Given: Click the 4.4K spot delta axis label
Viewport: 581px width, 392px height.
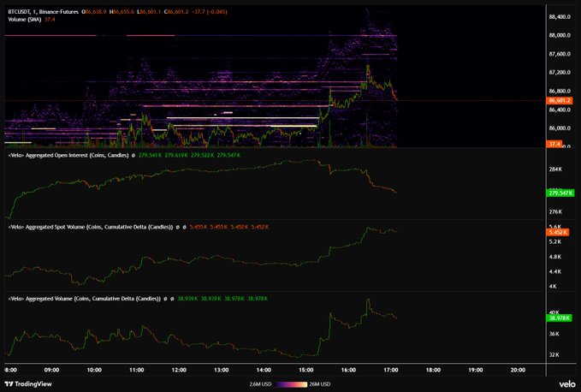Looking at the screenshot, I should (555, 271).
